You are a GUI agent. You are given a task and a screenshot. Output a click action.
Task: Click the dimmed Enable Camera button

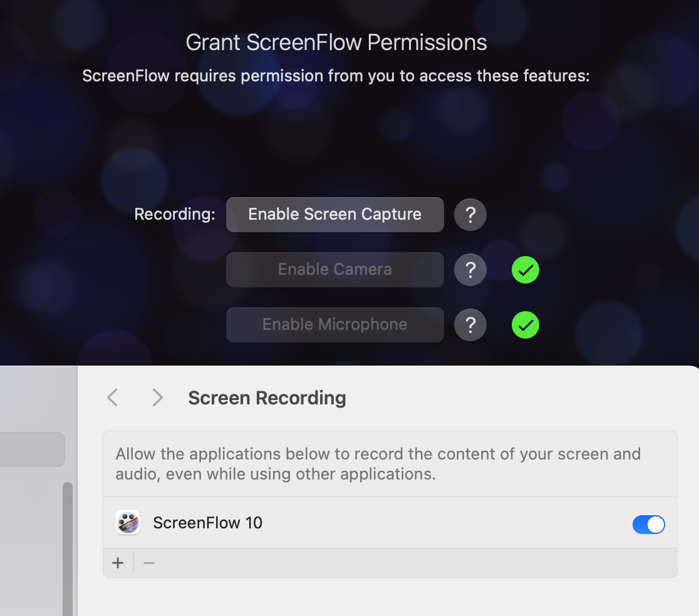pos(335,270)
